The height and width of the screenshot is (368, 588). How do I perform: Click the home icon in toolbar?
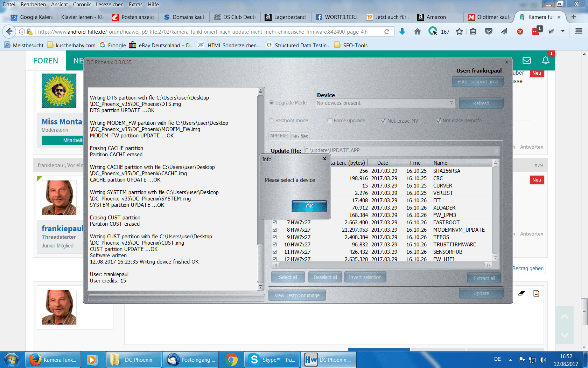click(x=418, y=32)
